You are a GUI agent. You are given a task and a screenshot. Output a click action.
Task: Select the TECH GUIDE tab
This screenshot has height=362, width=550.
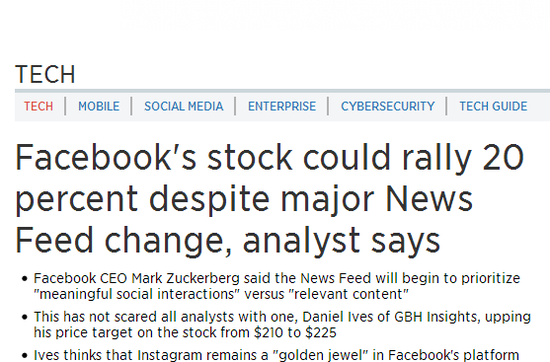coord(493,106)
